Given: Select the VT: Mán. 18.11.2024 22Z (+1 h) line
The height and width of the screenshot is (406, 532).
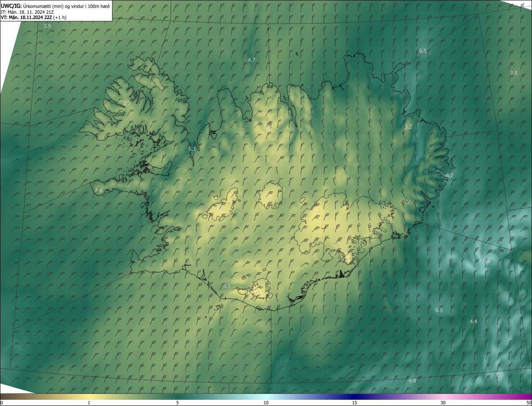Looking at the screenshot, I should pos(34,17).
